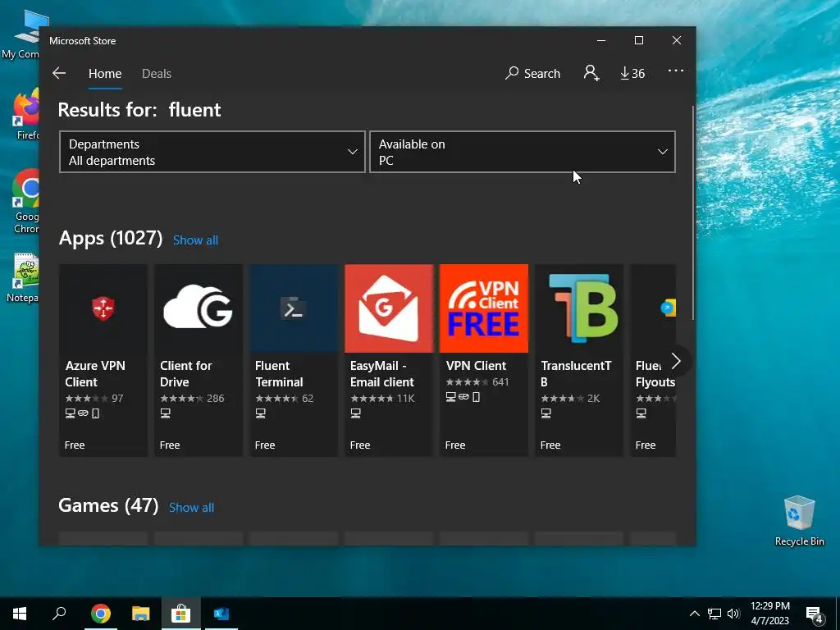
Task: Open the VPN Client FREE app icon
Action: tap(484, 308)
